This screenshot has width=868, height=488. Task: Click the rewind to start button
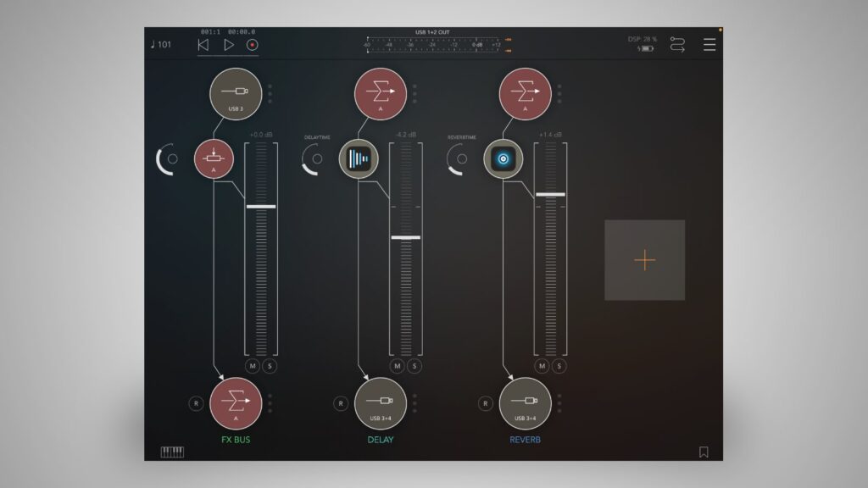pyautogui.click(x=203, y=45)
